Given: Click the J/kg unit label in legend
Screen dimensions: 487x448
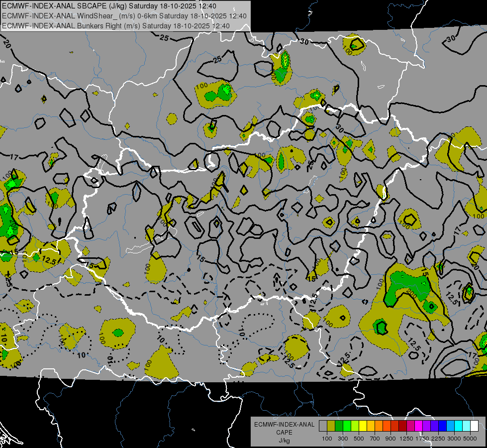Looking at the screenshot, I should tap(284, 440).
